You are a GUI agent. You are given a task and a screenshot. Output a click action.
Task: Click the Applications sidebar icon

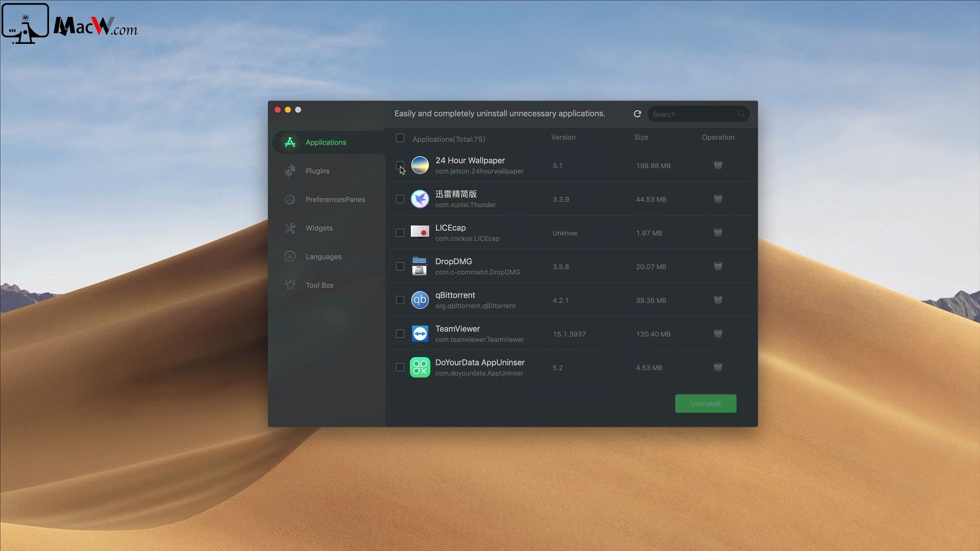point(290,142)
